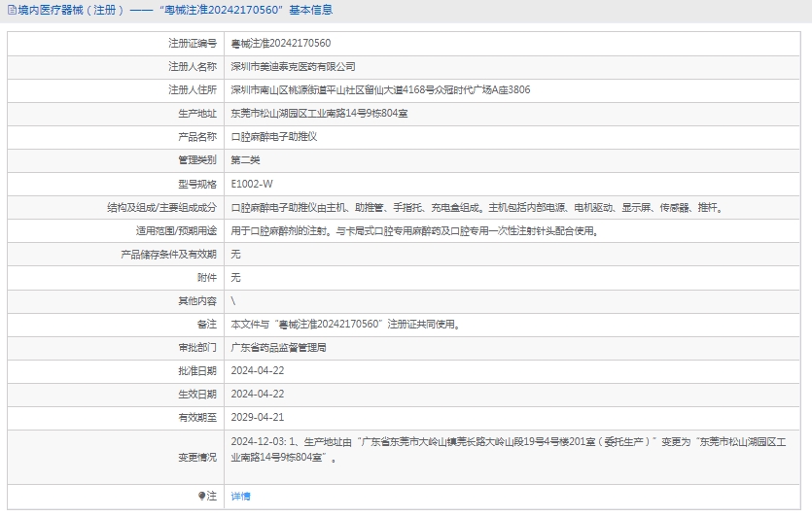Click the bullet icon beside 注 label
Viewport: 812px width, 517px height.
[201, 496]
